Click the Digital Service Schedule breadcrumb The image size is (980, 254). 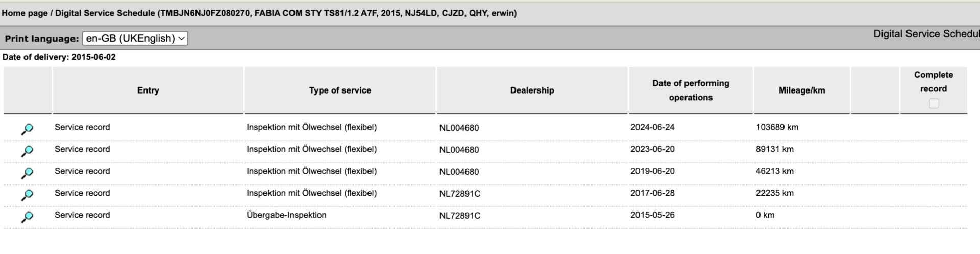(x=105, y=13)
